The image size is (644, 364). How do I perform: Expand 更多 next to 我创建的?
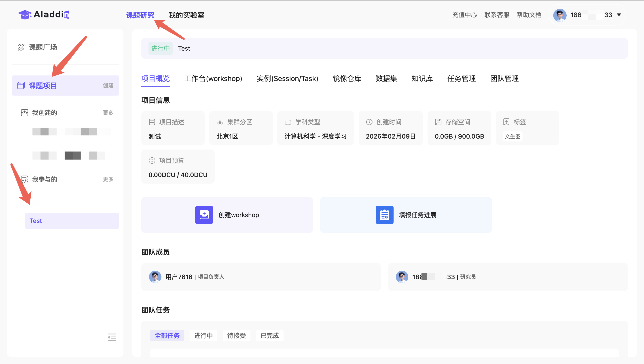pos(108,113)
